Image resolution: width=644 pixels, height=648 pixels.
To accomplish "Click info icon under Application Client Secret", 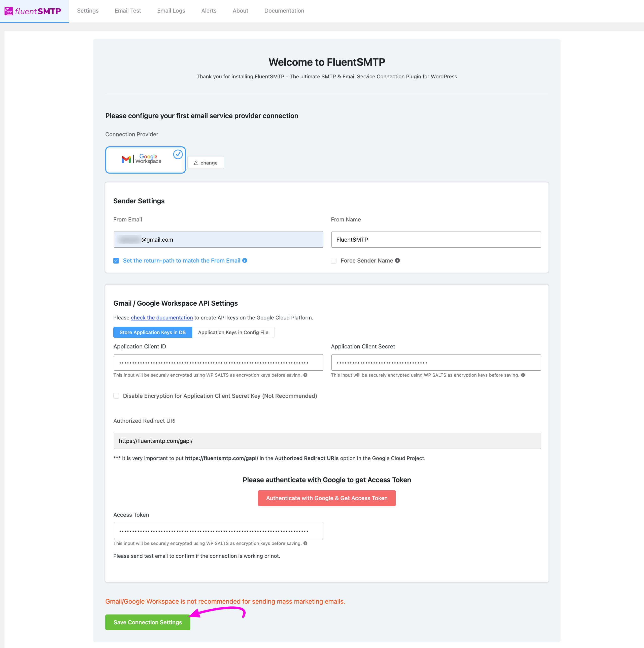I will pyautogui.click(x=523, y=375).
